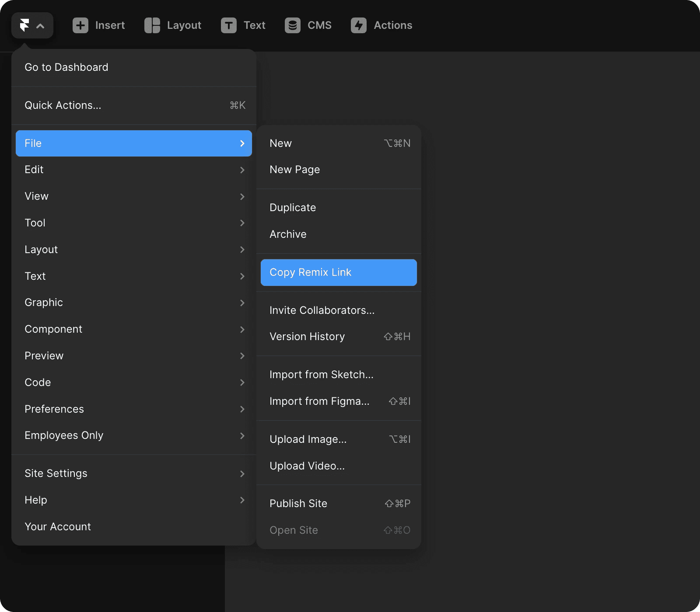Image resolution: width=700 pixels, height=612 pixels.
Task: Click the Framer logo menu button
Action: tap(24, 25)
